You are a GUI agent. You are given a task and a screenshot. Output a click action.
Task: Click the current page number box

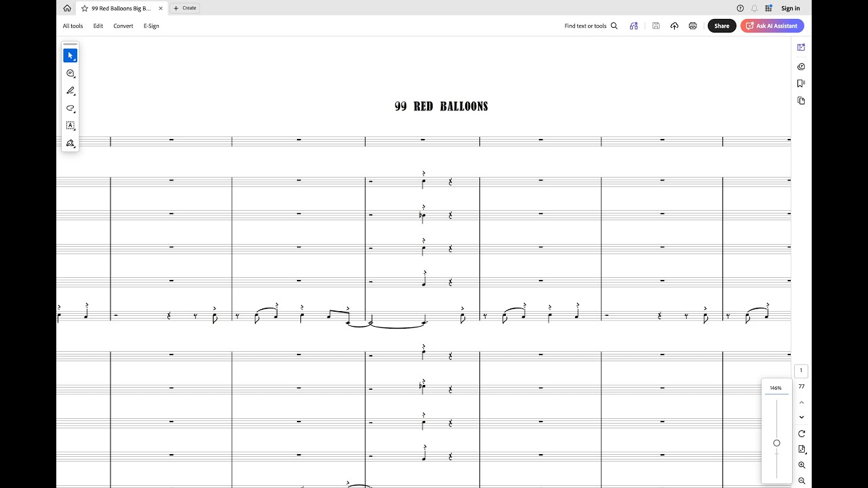point(801,371)
